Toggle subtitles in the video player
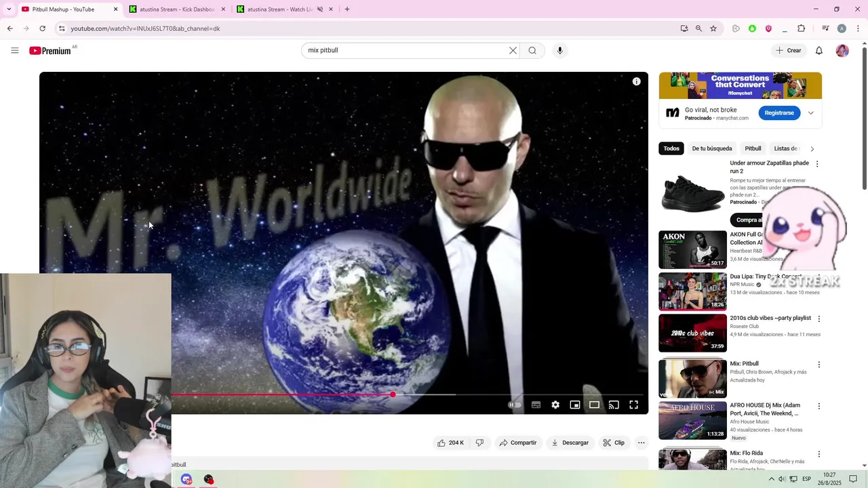 click(536, 405)
